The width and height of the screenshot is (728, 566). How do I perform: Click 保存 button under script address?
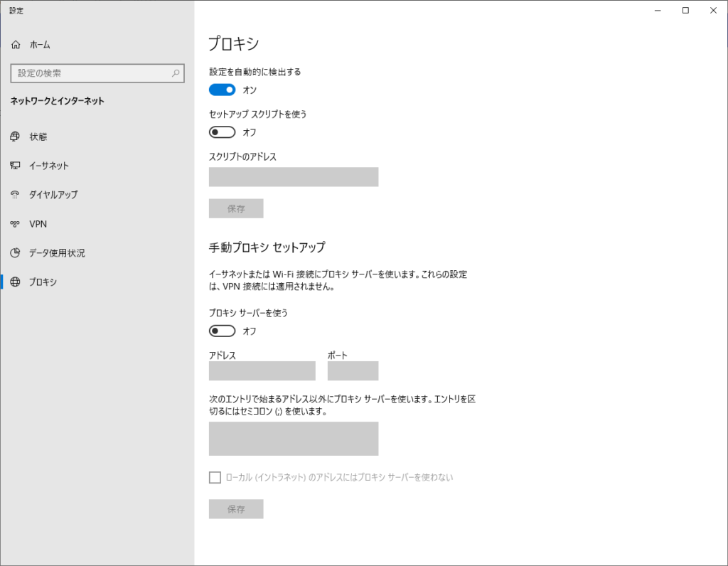pos(236,208)
